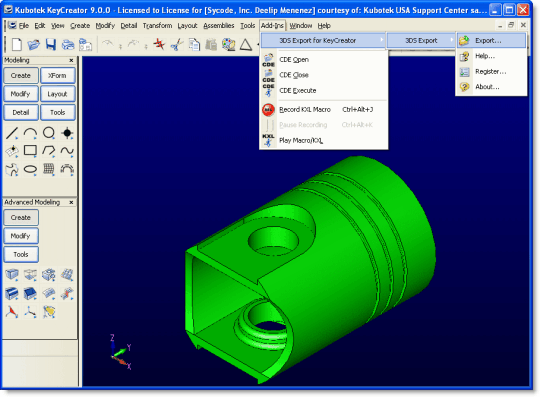Select the Rectangle tool in Modeling palette

click(x=30, y=150)
